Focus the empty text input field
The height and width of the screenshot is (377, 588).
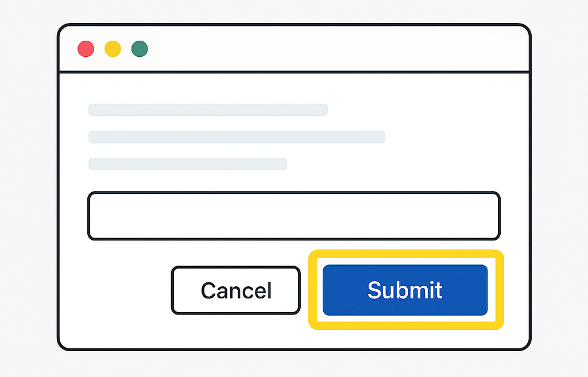tap(293, 216)
